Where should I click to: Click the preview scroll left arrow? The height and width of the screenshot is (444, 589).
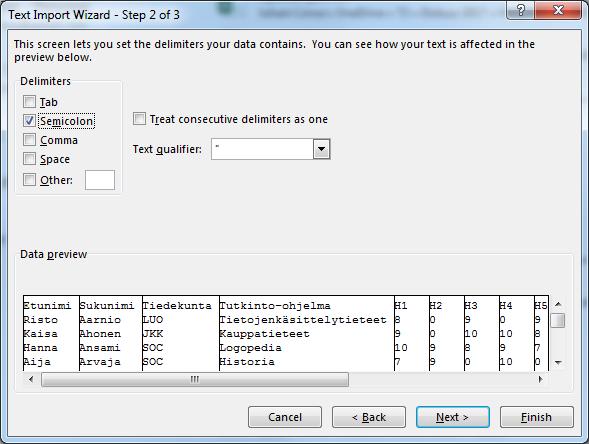point(31,379)
